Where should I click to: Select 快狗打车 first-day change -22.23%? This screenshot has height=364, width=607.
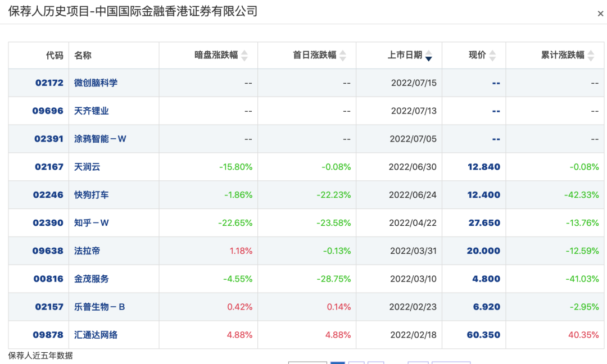tap(334, 195)
